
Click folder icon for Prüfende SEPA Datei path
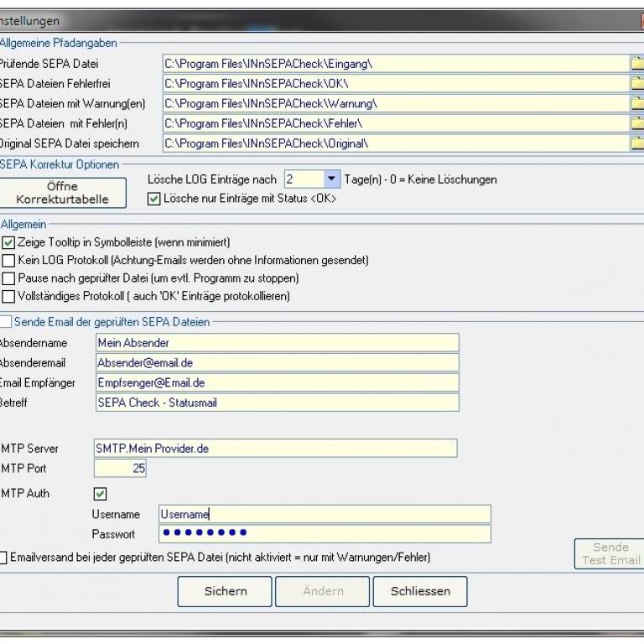636,63
